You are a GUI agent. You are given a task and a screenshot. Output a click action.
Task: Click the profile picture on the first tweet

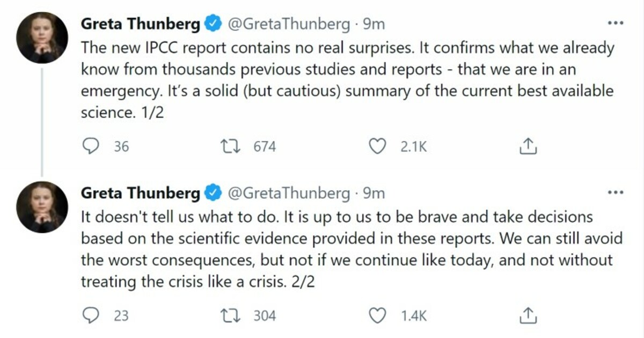coord(42,37)
